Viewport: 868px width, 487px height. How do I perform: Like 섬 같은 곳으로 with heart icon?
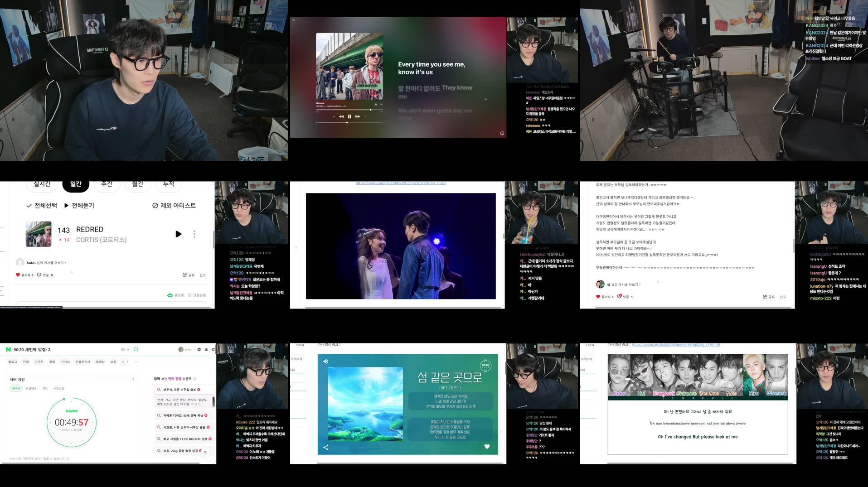click(x=487, y=446)
